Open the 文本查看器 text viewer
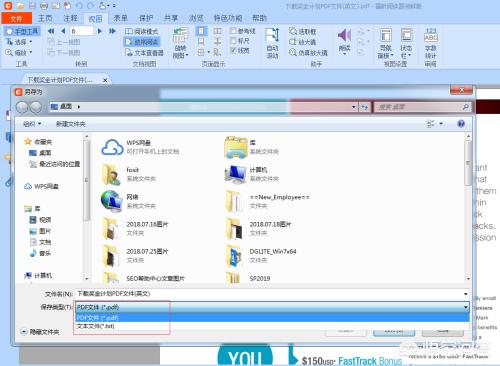 click(x=144, y=53)
